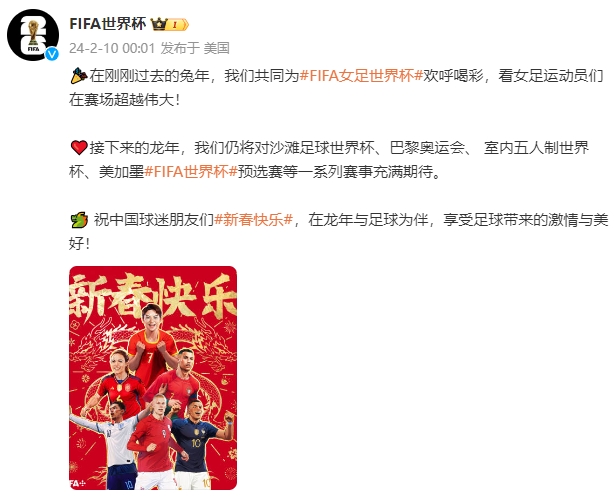Screen dimensions: 616x499
Task: Click the party popper emoji
Action: point(79,76)
